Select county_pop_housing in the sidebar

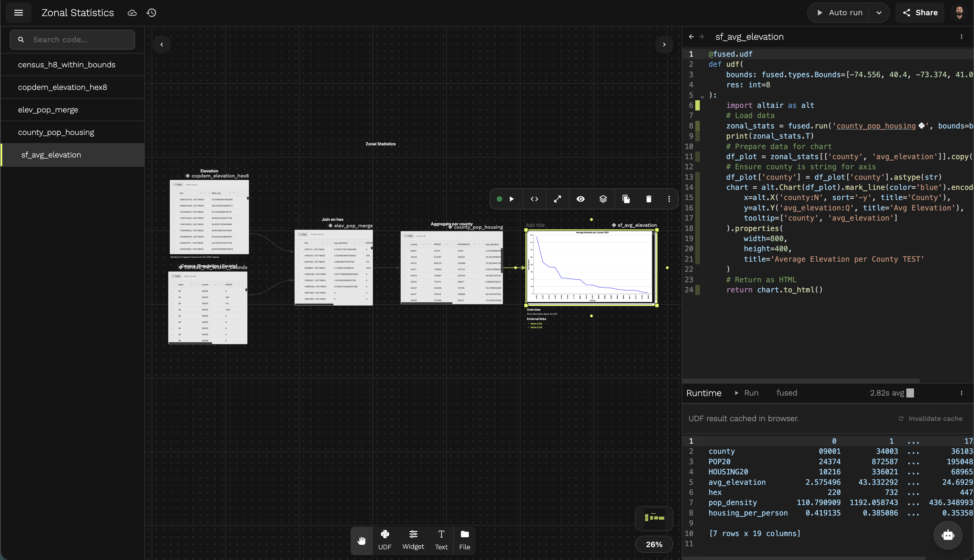coord(72,132)
